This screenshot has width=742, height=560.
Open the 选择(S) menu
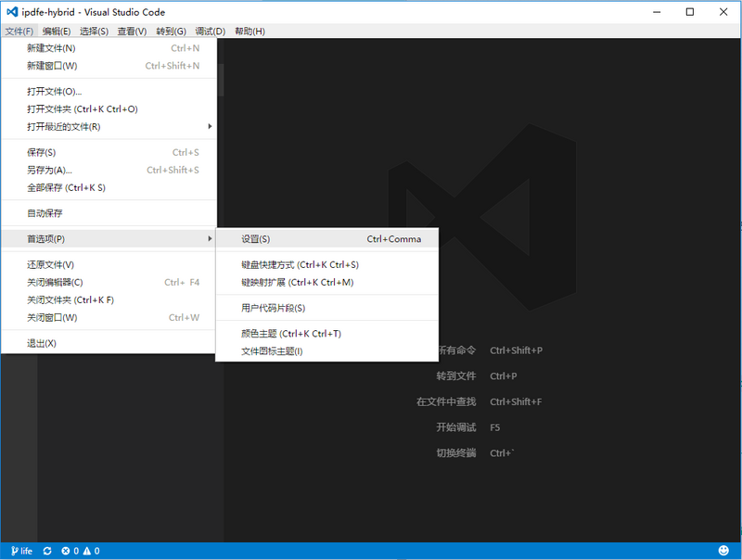tap(94, 32)
